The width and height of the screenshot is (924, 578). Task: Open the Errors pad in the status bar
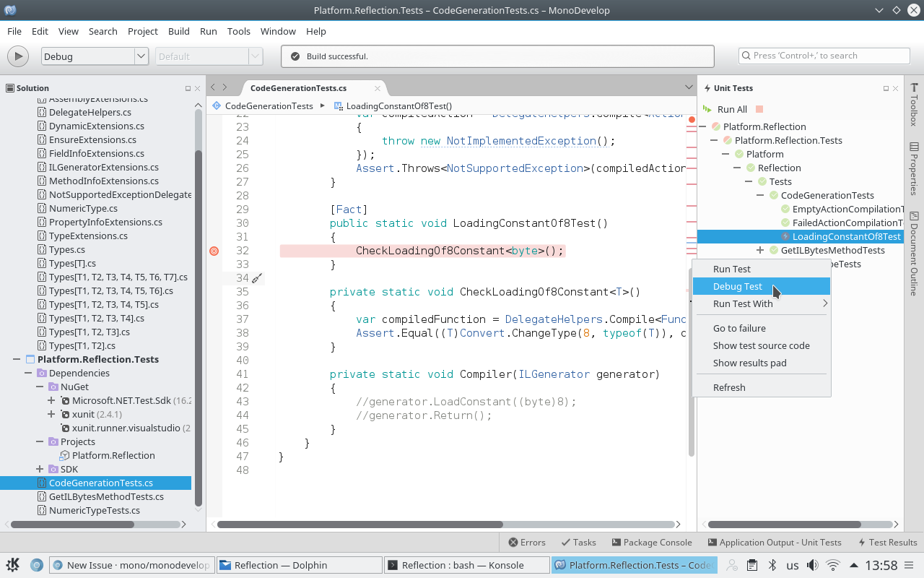[526, 542]
